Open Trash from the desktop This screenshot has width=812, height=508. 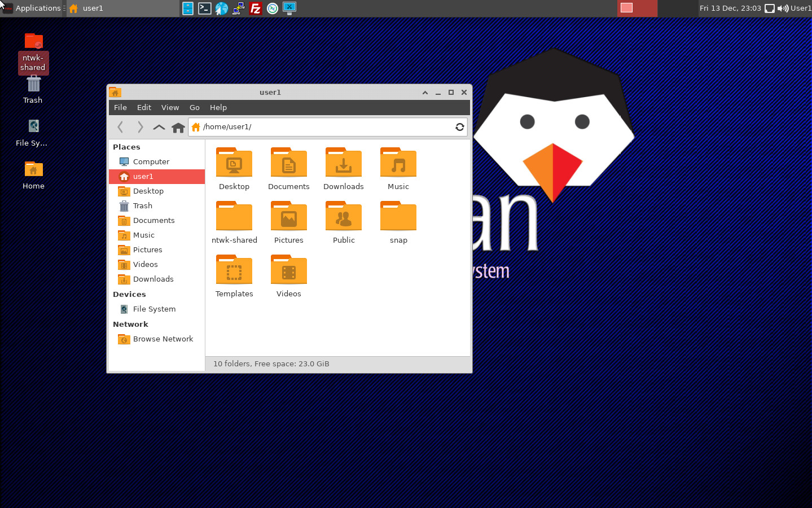coord(32,85)
